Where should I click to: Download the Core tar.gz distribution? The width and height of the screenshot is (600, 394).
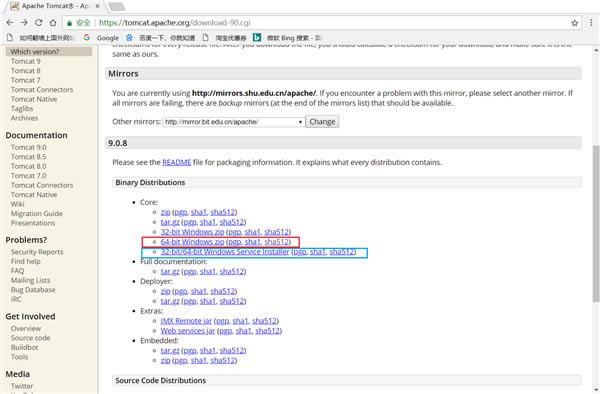pos(170,222)
